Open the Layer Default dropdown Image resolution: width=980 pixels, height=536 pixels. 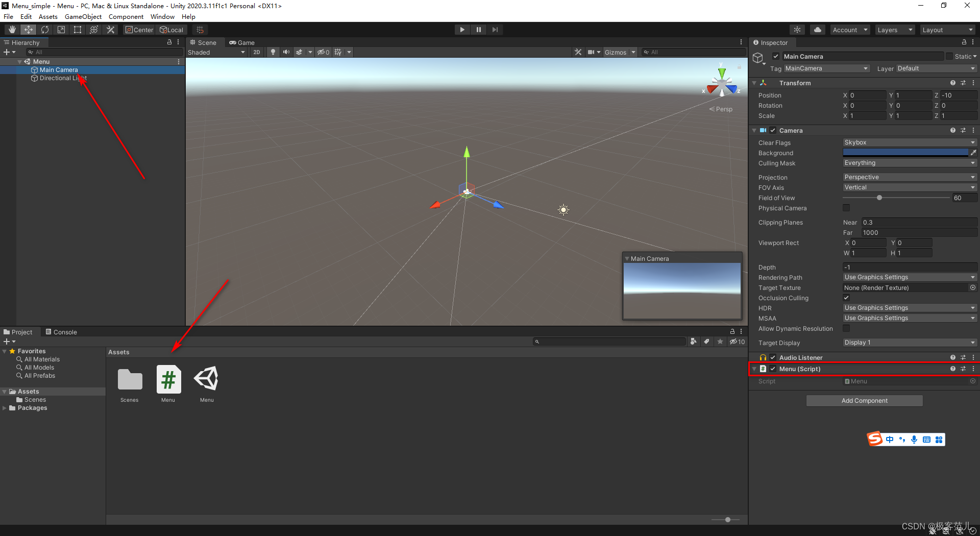coord(937,68)
